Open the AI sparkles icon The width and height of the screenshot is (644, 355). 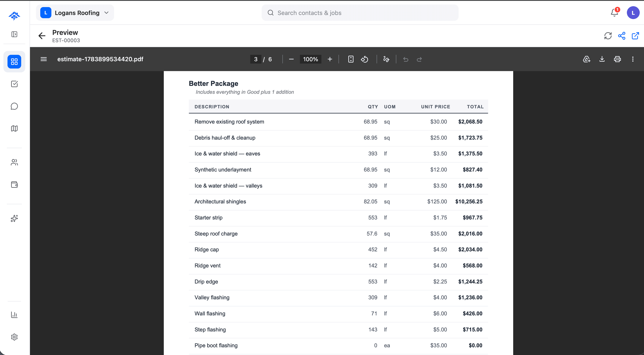pos(15,218)
